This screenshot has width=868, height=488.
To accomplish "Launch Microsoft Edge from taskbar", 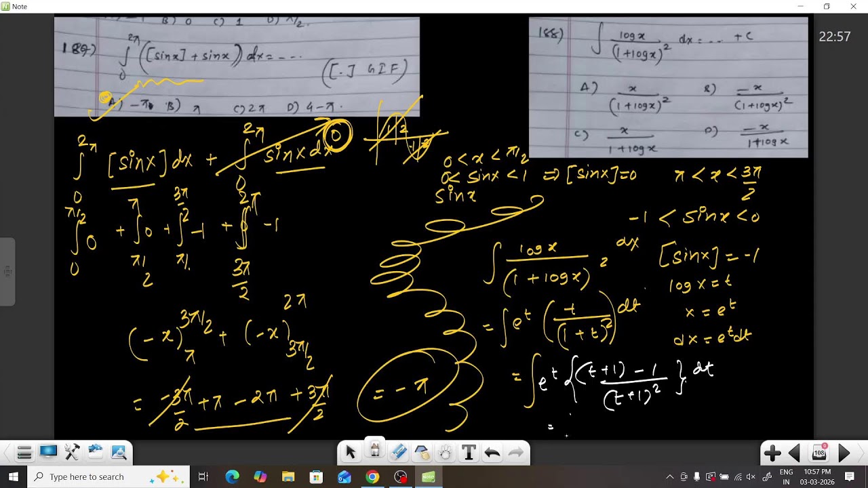I will [232, 476].
